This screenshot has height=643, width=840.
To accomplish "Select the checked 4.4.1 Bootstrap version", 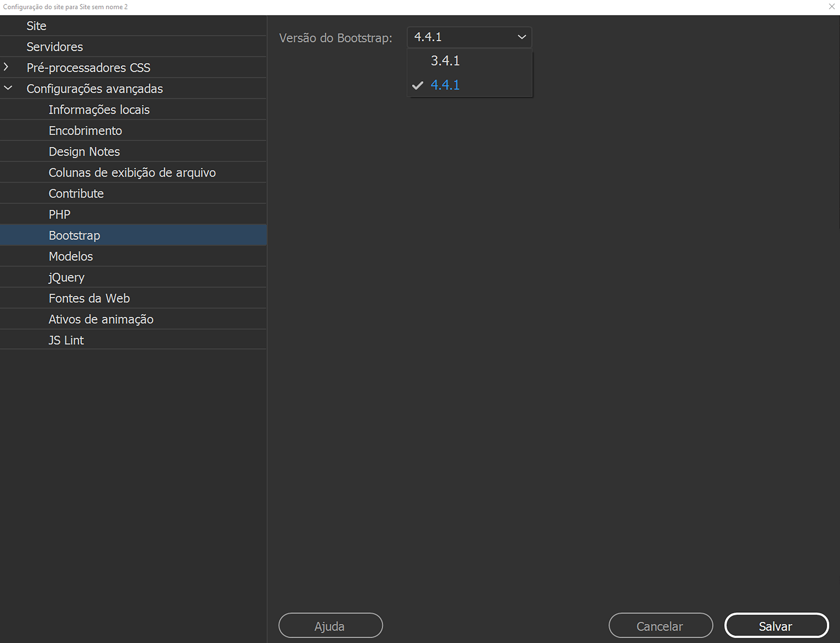I will [x=445, y=85].
